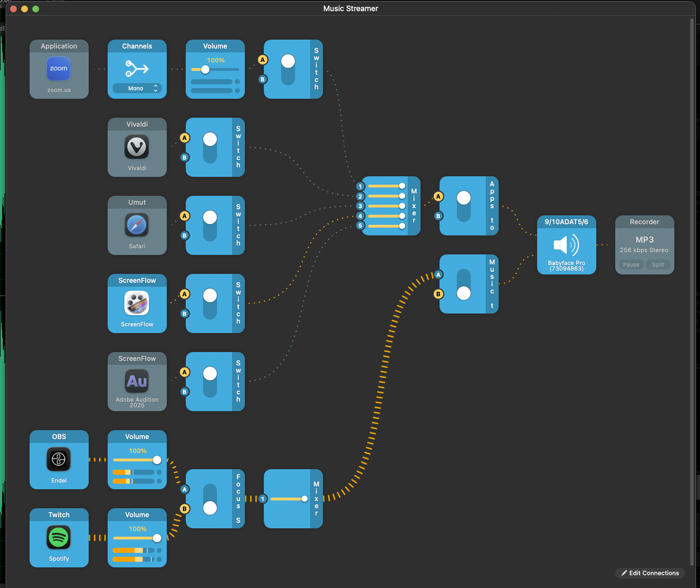700x588 pixels.
Task: Select the '9/10ADAT5/6' output header
Action: (566, 222)
